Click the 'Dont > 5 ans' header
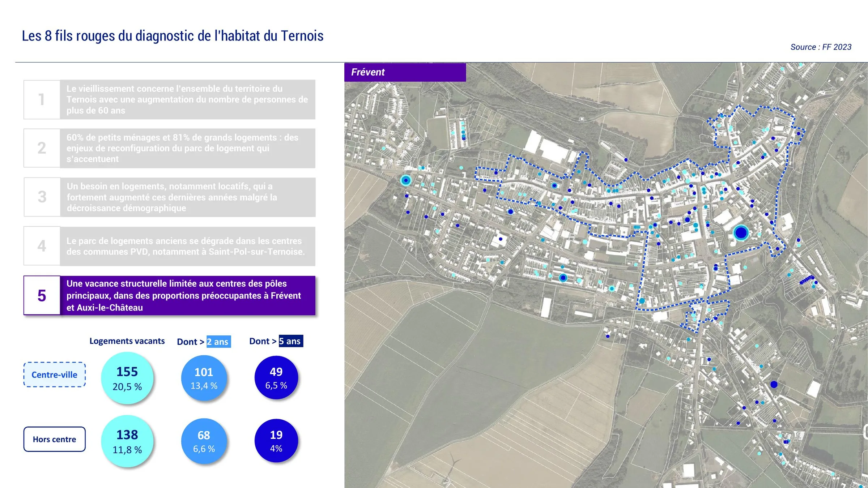The width and height of the screenshot is (868, 488). [276, 341]
